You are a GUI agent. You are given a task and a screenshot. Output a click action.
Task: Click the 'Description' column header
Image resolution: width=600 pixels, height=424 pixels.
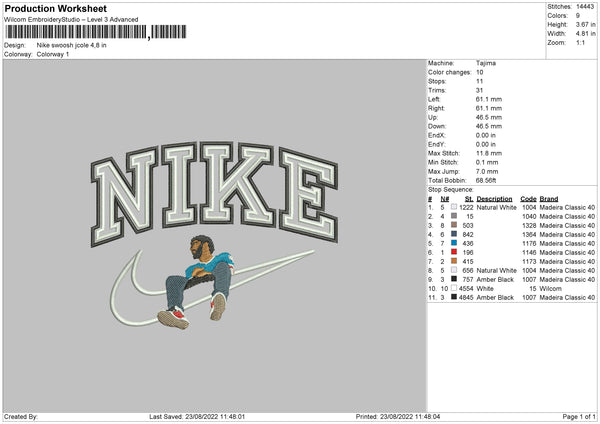pos(494,199)
